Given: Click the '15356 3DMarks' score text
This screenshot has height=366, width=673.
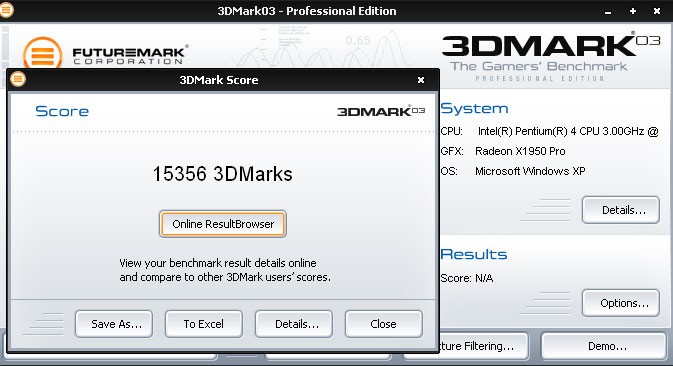Looking at the screenshot, I should point(223,174).
